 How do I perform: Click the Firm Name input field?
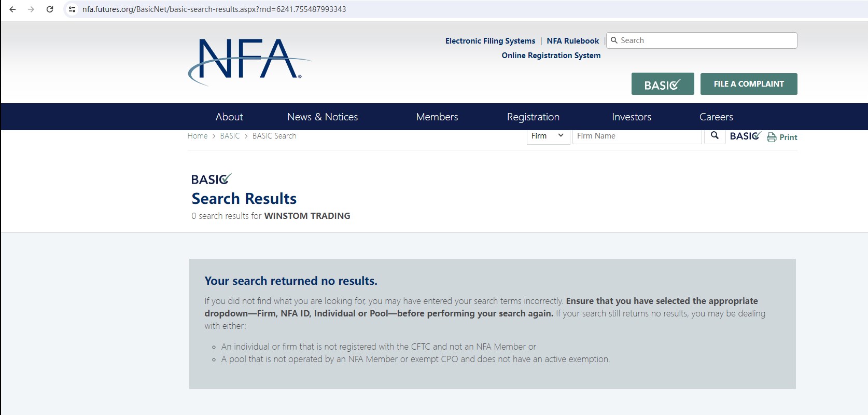click(637, 136)
